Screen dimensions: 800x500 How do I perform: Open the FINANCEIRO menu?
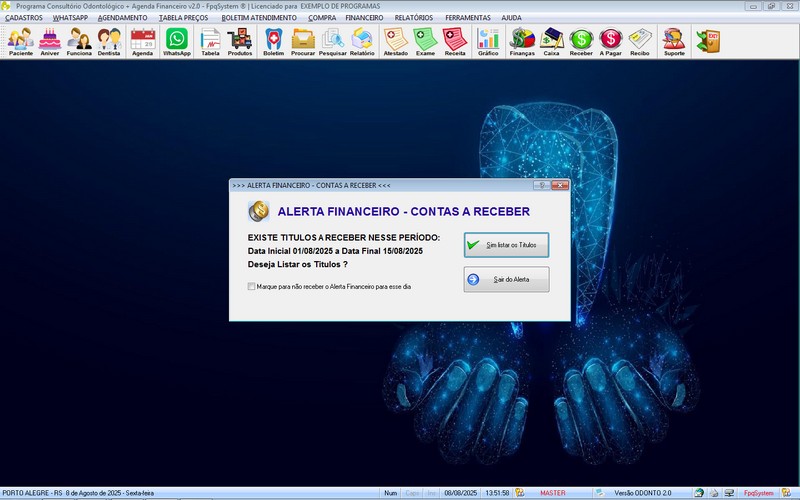click(364, 17)
